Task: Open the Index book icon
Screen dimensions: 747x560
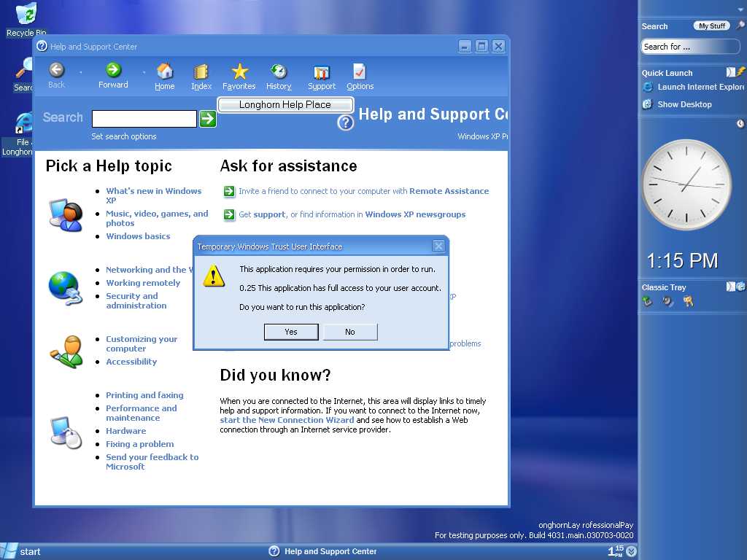Action: 201,71
